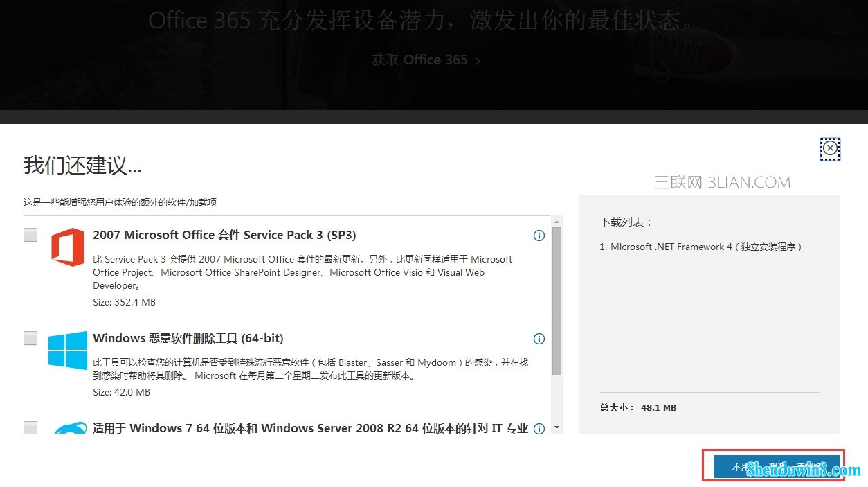Open info icon for Windows 恶意软件删除工具
This screenshot has height=487, width=868.
pos(539,339)
